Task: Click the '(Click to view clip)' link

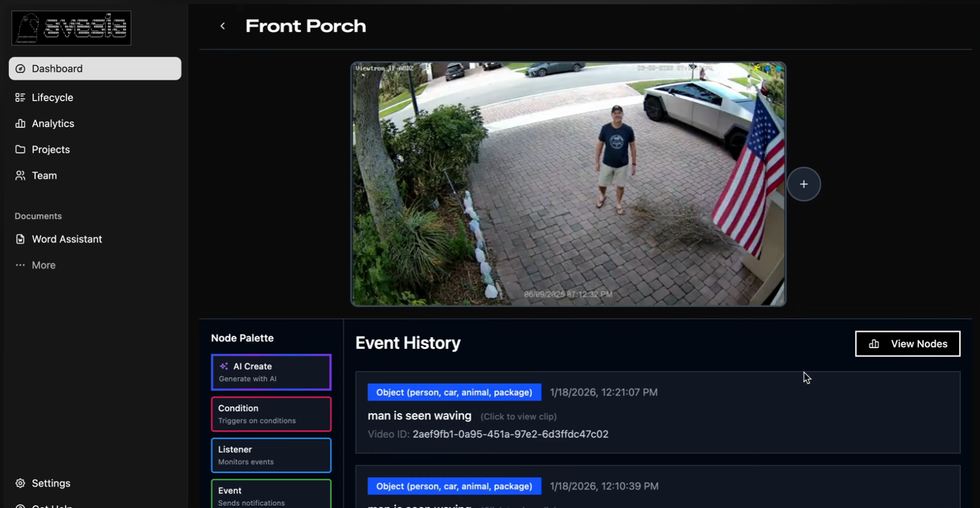Action: 519,416
